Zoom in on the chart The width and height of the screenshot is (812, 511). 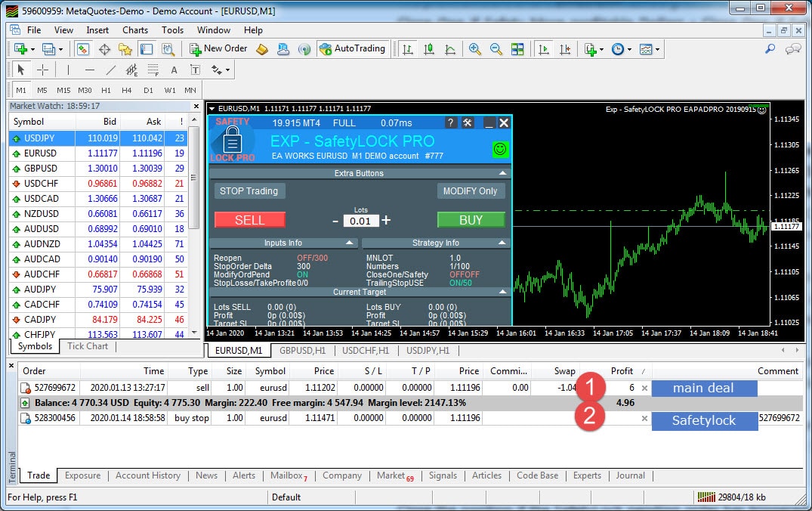click(474, 49)
